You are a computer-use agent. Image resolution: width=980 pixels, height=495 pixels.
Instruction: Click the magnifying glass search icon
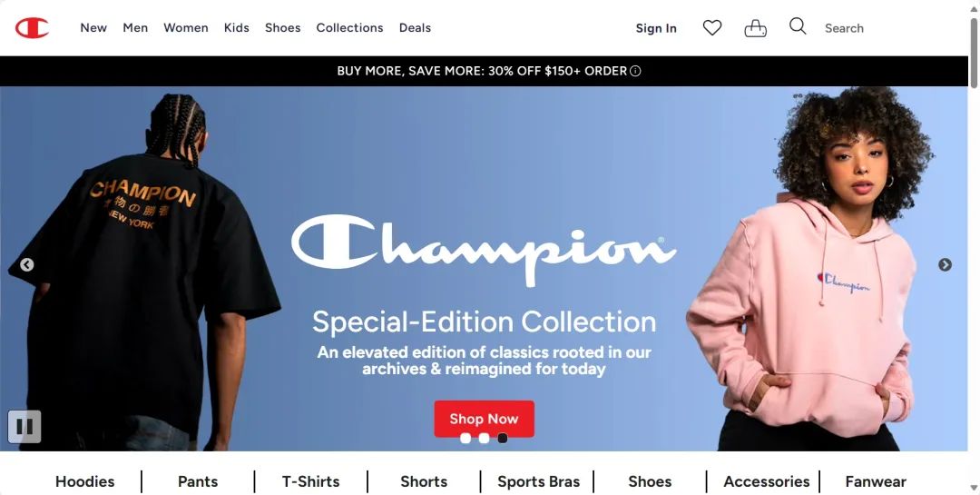pyautogui.click(x=798, y=26)
